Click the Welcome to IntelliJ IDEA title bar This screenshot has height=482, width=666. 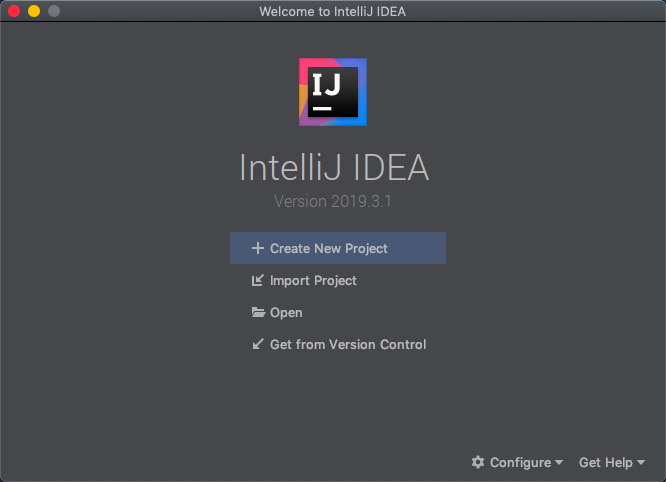(x=333, y=11)
